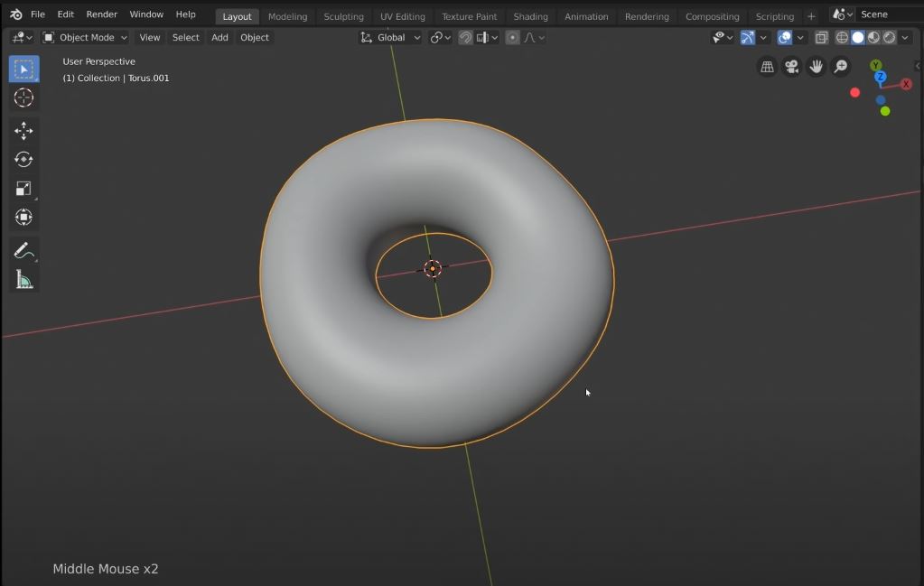Open the Window menu
924x586 pixels.
(146, 14)
